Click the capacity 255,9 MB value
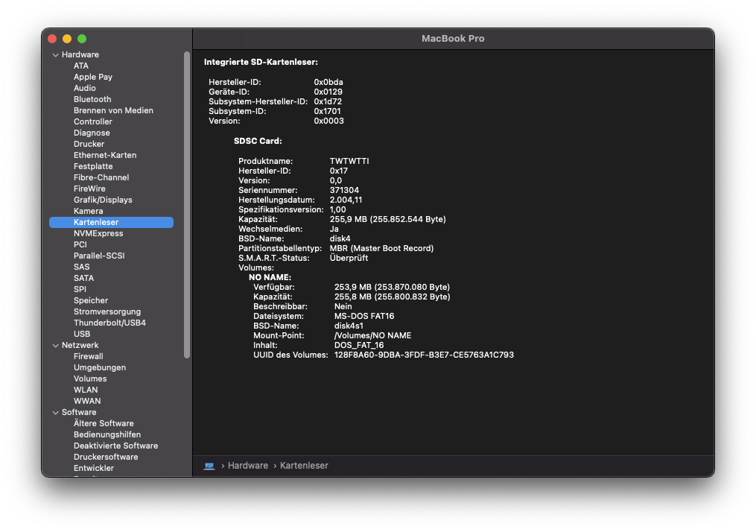Image resolution: width=756 pixels, height=532 pixels. [x=387, y=219]
